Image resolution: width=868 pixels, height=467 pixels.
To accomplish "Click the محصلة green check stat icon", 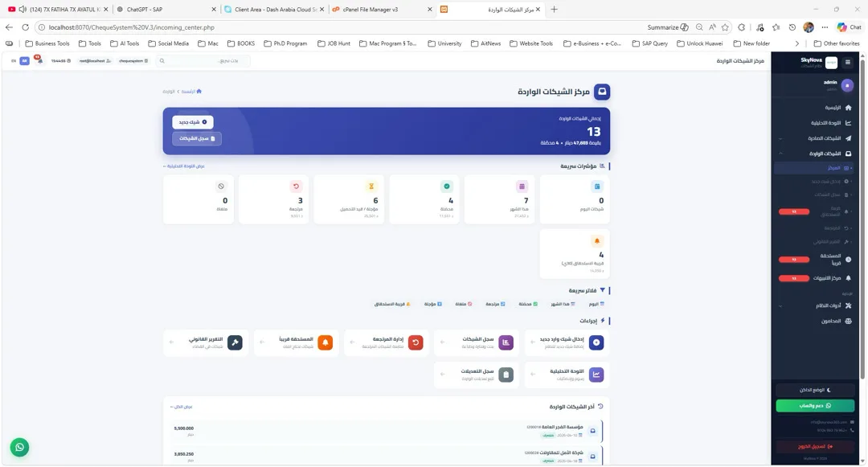I will 447,186.
